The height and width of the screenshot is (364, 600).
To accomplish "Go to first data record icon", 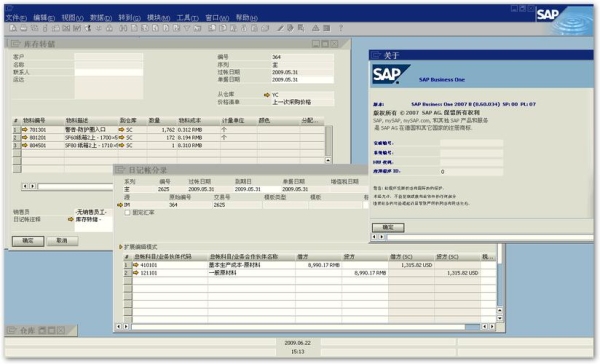I will (x=145, y=28).
